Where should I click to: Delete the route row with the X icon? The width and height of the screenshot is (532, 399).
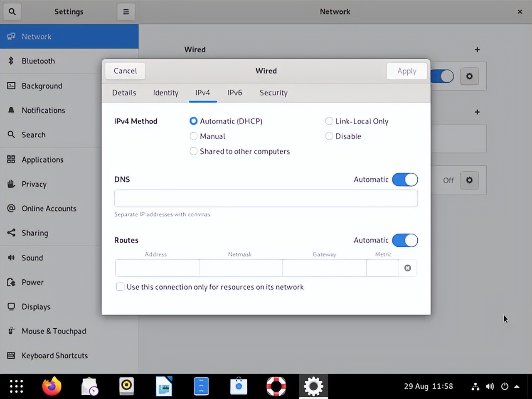coord(407,268)
